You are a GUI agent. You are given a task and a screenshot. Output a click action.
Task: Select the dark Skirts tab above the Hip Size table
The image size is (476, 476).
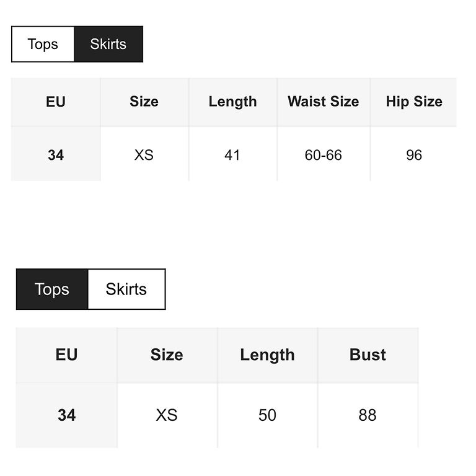(x=108, y=44)
